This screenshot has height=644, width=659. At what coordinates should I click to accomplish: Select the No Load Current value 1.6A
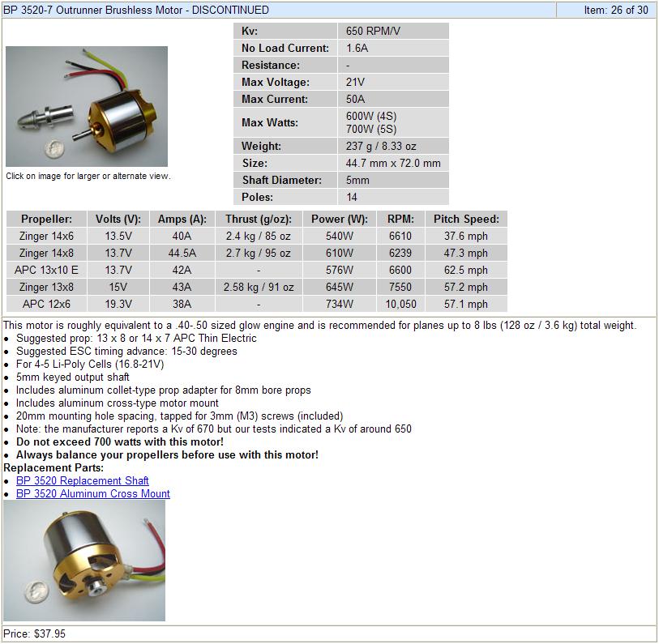(357, 48)
